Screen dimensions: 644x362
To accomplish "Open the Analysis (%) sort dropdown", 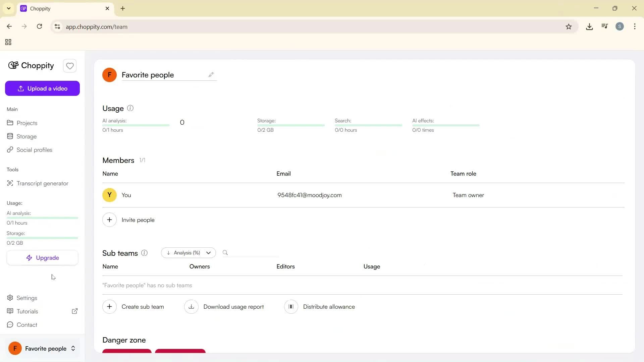I will click(x=189, y=253).
